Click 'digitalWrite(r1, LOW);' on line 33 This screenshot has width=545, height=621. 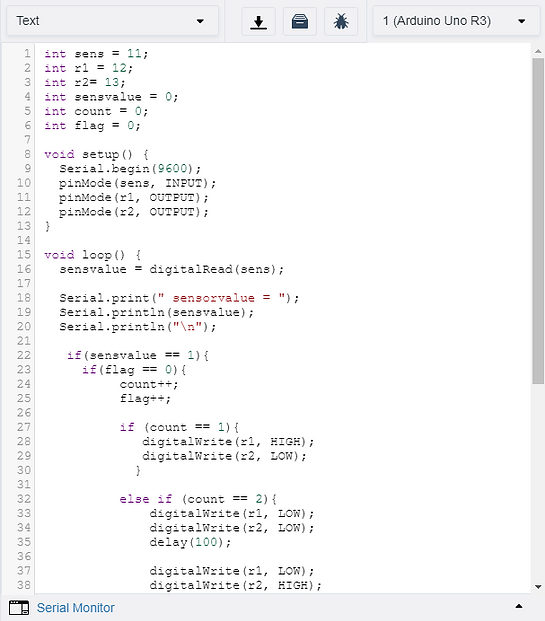232,513
